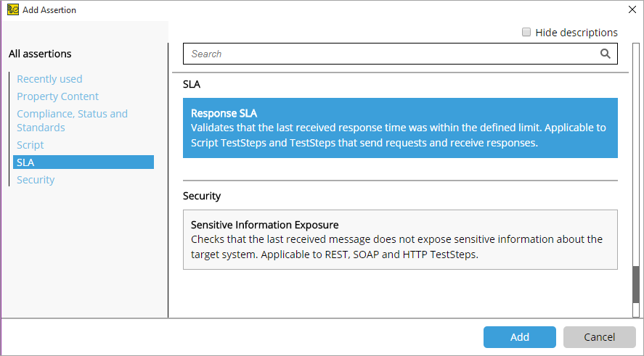Open the Recently used category
644x356 pixels.
click(x=49, y=79)
